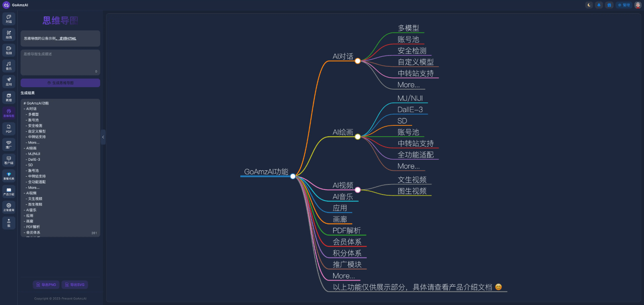This screenshot has width=644, height=305.
Task: Open the 正版查询 verification icon
Action: coord(9,207)
